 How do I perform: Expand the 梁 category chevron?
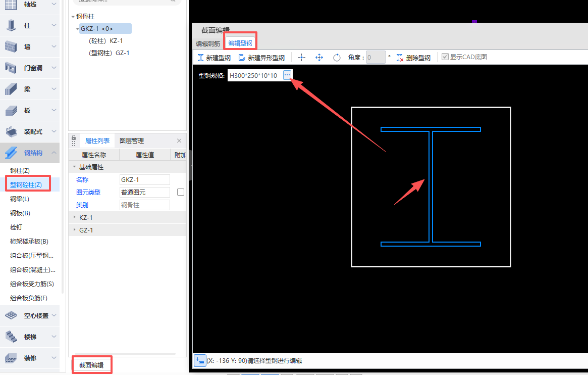tap(54, 89)
